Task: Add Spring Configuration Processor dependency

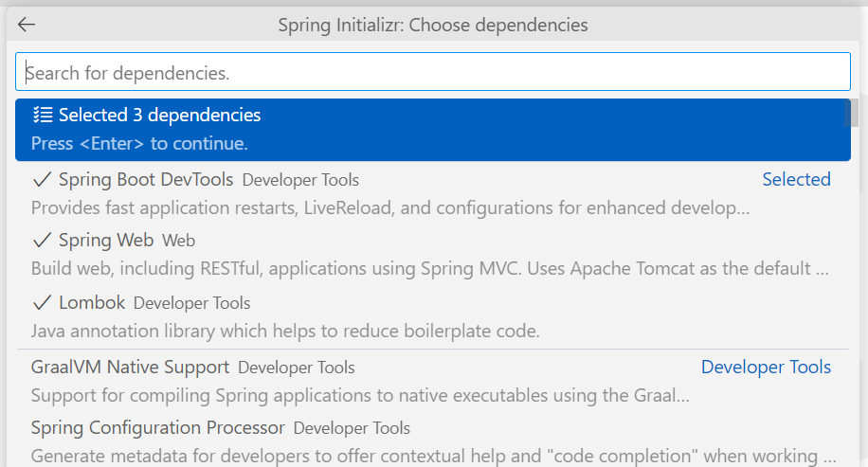Action: (x=157, y=428)
